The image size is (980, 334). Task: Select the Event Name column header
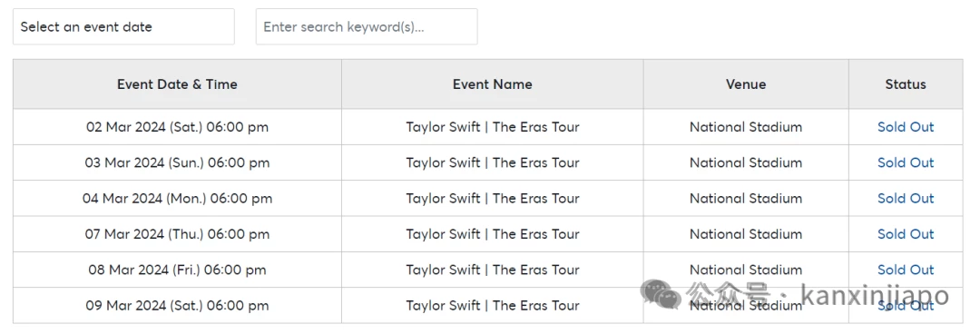(493, 83)
